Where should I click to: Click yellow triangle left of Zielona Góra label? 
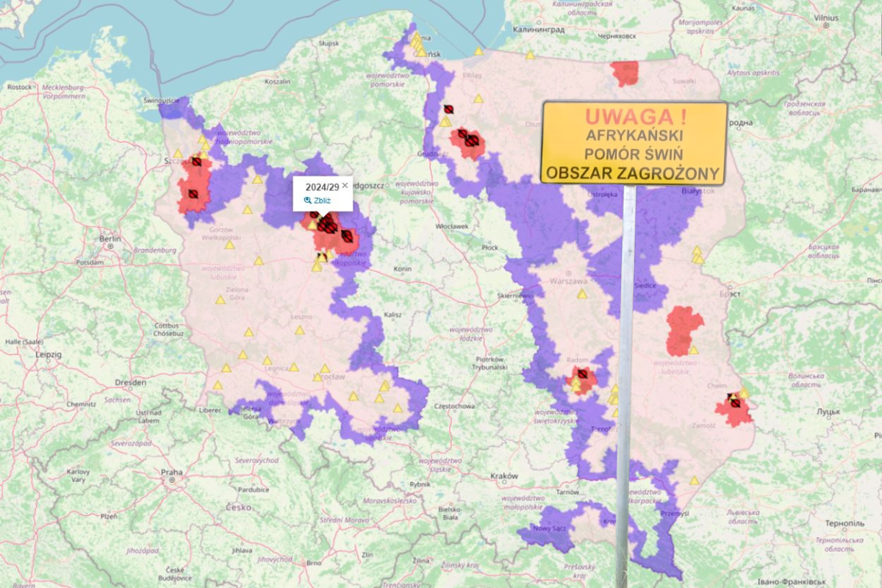pos(219,300)
